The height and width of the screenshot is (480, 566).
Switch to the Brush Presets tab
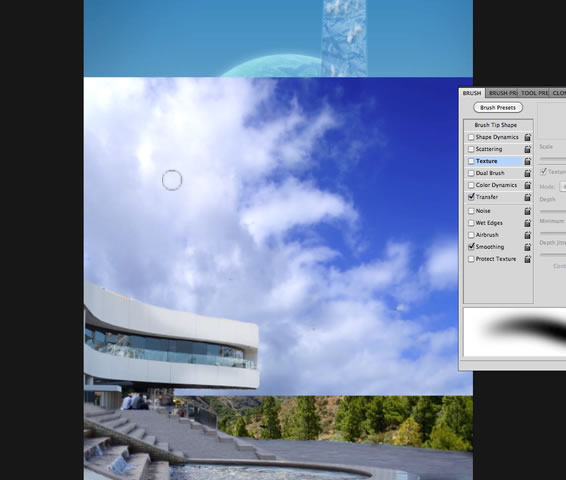tap(502, 93)
